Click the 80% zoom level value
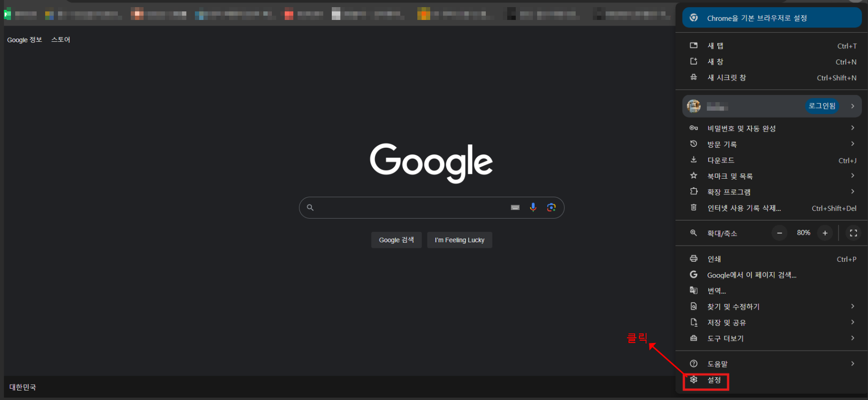The height and width of the screenshot is (400, 868). (x=803, y=233)
